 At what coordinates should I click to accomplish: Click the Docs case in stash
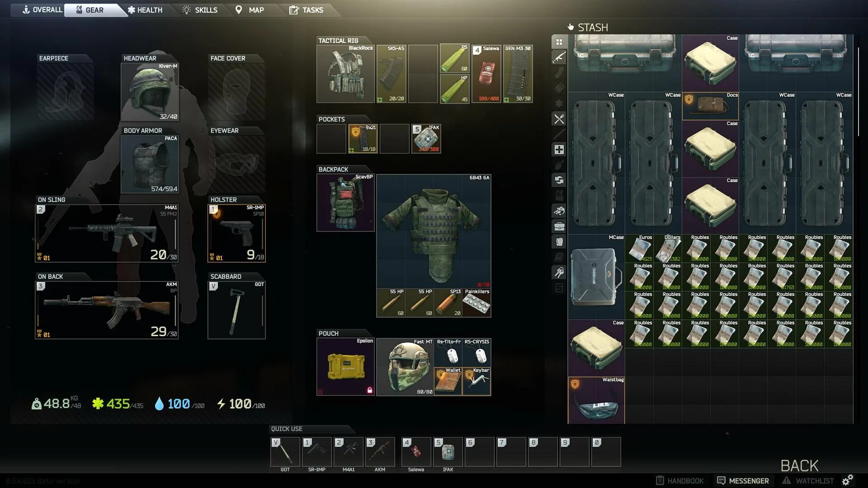(x=710, y=106)
